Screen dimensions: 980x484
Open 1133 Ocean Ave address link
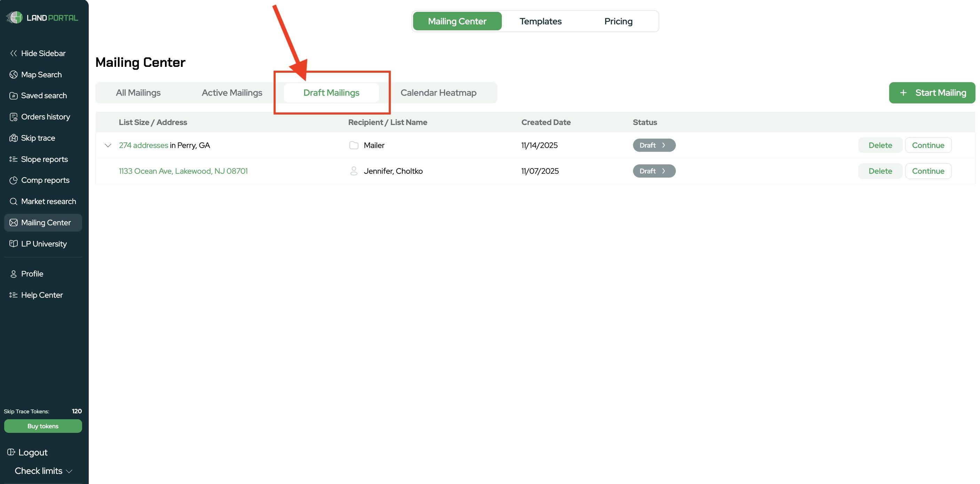click(x=183, y=171)
